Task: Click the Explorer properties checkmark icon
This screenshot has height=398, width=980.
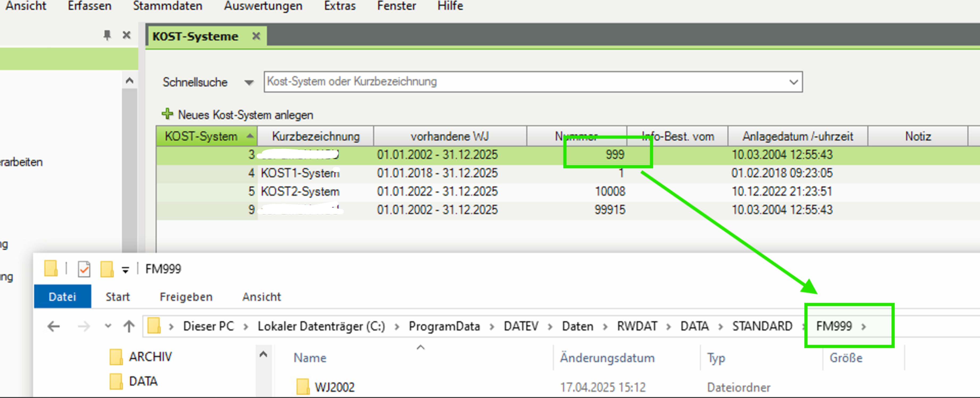Action: pyautogui.click(x=84, y=269)
